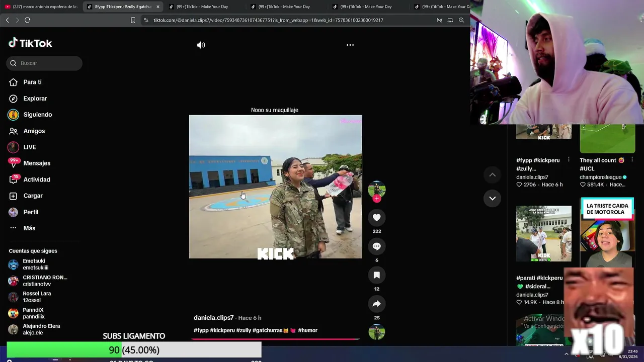The image size is (644, 362).
Task: Close the #fypp #kickperu TikTok tab
Action: pyautogui.click(x=158, y=7)
